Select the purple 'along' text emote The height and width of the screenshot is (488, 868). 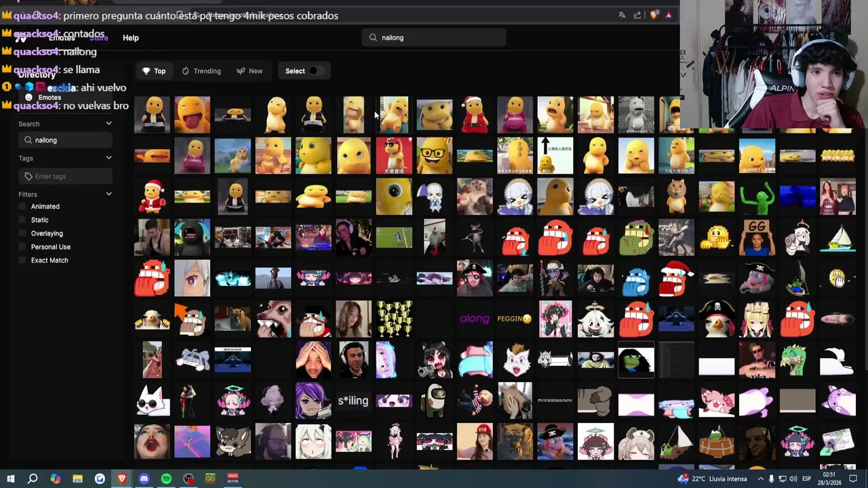(x=474, y=319)
